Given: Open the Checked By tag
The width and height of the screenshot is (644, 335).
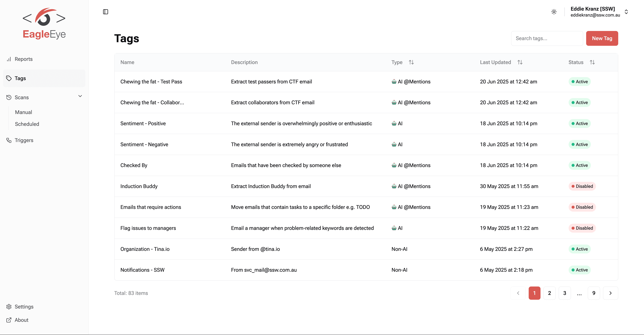Looking at the screenshot, I should pos(134,165).
